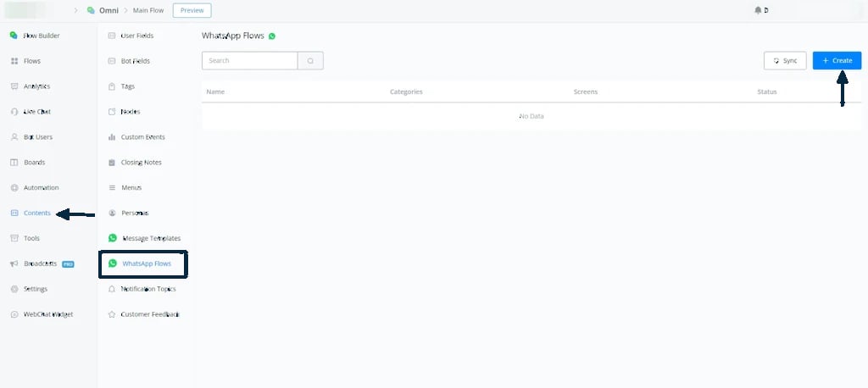This screenshot has width=868, height=388.
Task: Click the Flow Builder icon in sidebar
Action: coord(14,36)
